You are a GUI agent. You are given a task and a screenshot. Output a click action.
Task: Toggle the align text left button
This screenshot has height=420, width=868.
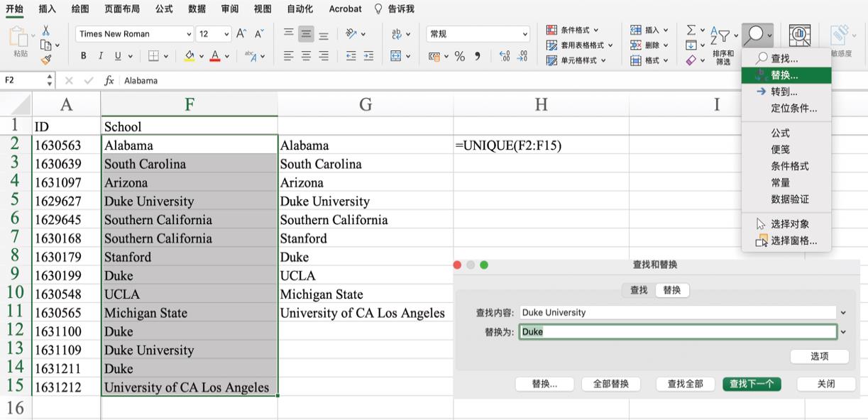tap(288, 56)
